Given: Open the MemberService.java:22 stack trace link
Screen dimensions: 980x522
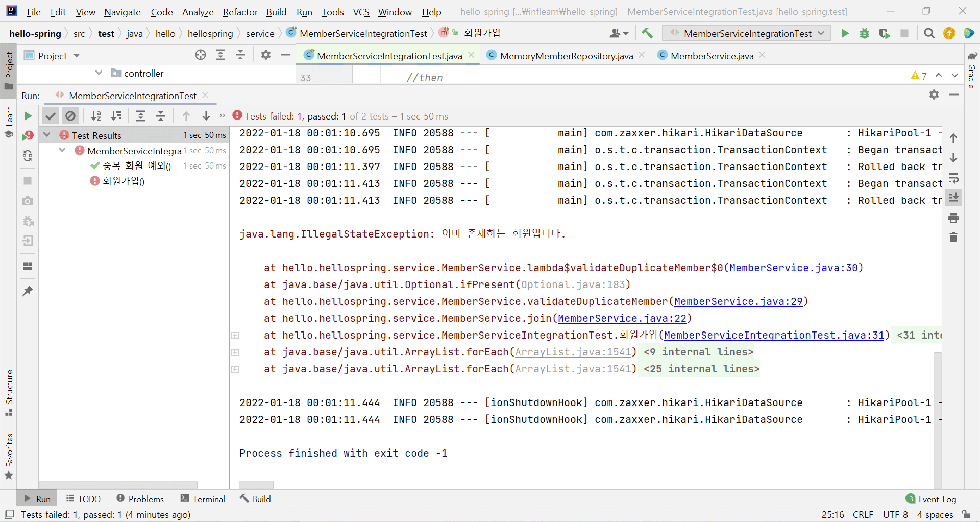Looking at the screenshot, I should 622,318.
